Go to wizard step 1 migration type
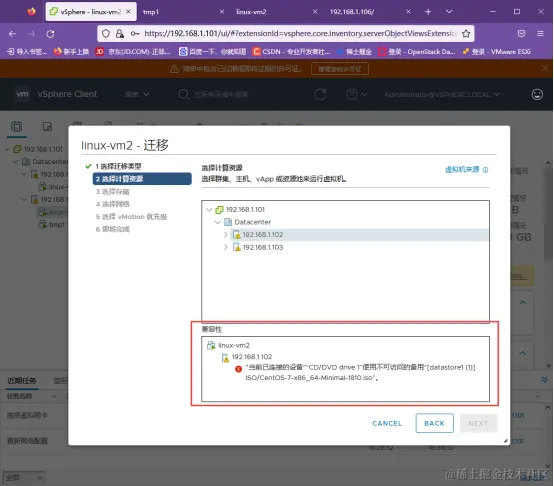The height and width of the screenshot is (486, 554). [x=118, y=166]
